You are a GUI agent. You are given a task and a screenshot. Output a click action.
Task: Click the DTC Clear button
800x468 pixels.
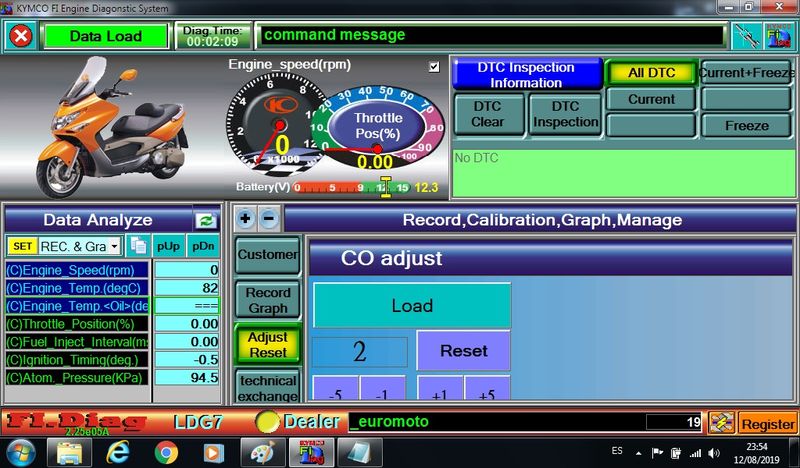pyautogui.click(x=488, y=114)
